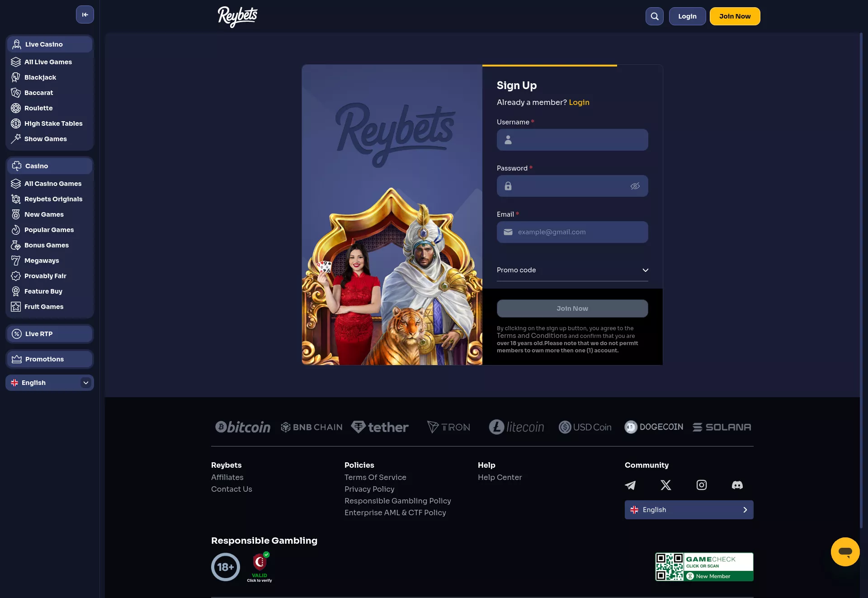Open Responsible Gambling Policy link

398,501
